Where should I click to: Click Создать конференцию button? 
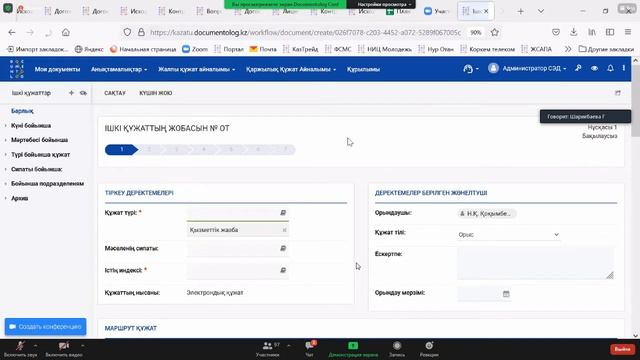(x=45, y=327)
